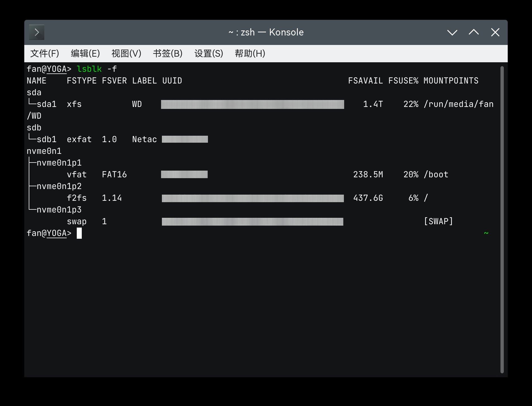
Task: Click the 20% usage value
Action: click(x=411, y=175)
